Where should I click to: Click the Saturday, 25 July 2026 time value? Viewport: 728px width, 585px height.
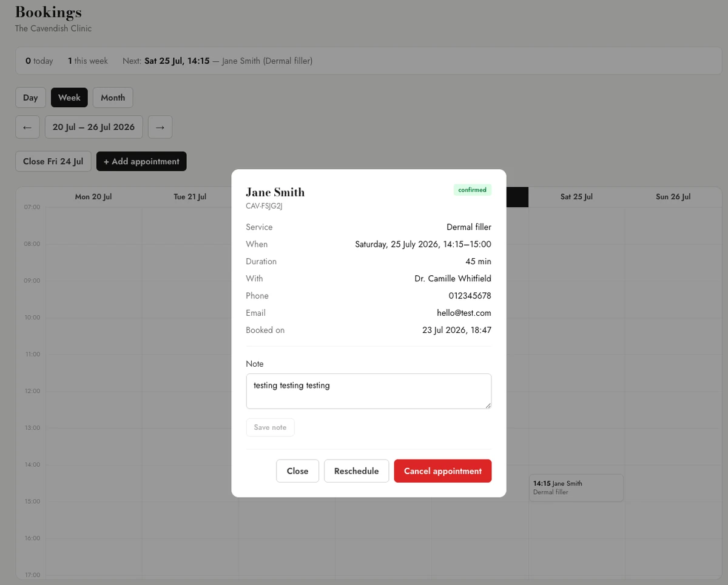coord(423,244)
